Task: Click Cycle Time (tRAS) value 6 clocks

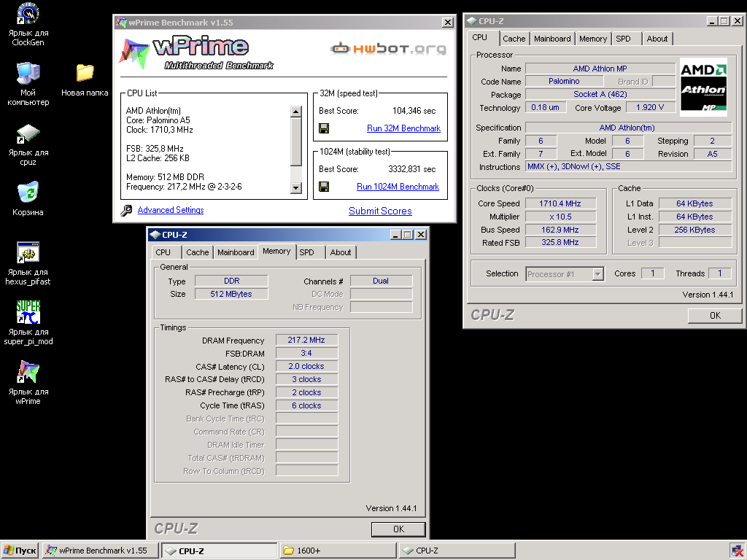Action: [x=306, y=405]
